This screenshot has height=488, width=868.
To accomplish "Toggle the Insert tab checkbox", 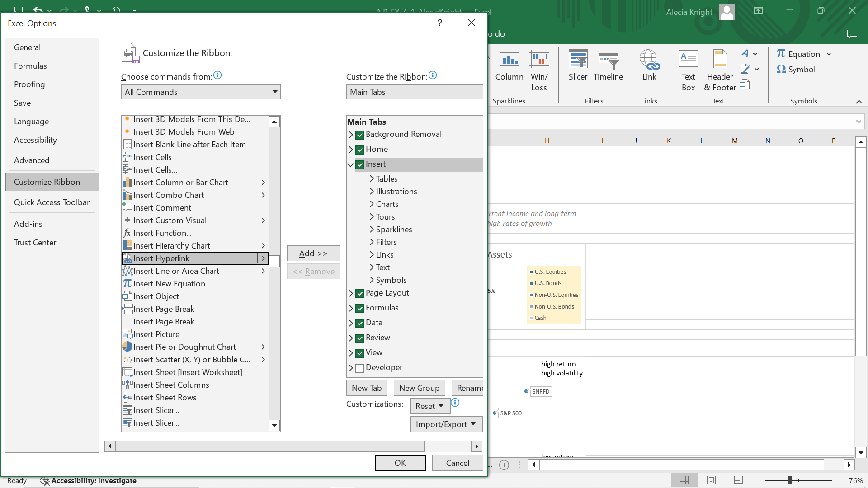I will (360, 164).
